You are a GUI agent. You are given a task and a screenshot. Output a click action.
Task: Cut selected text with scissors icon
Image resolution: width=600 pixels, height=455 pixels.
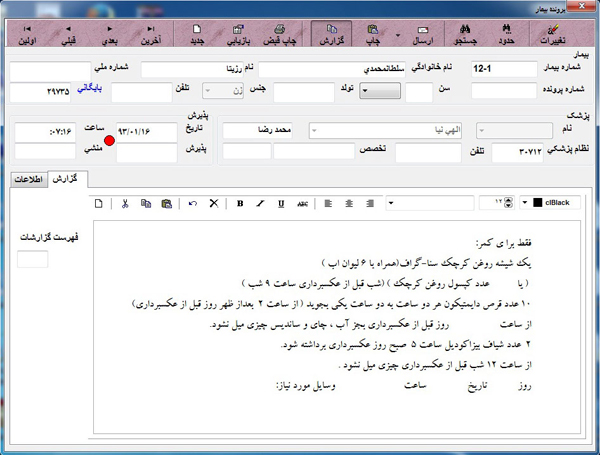(125, 203)
